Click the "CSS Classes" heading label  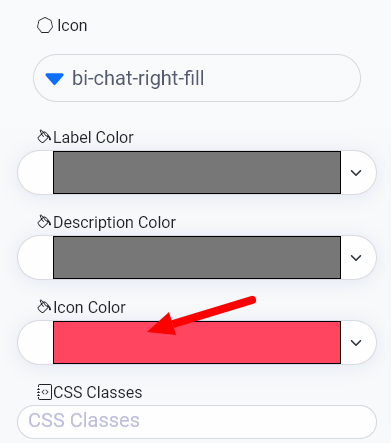(x=98, y=392)
